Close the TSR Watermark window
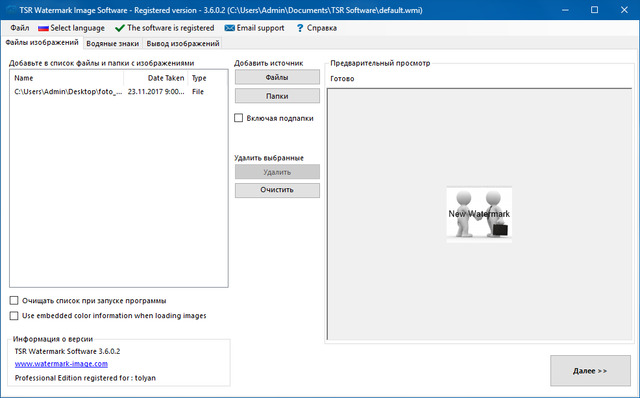The image size is (640, 398). pos(624,10)
